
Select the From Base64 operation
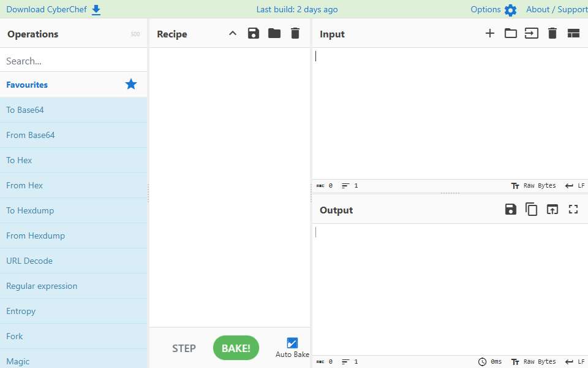click(x=73, y=135)
